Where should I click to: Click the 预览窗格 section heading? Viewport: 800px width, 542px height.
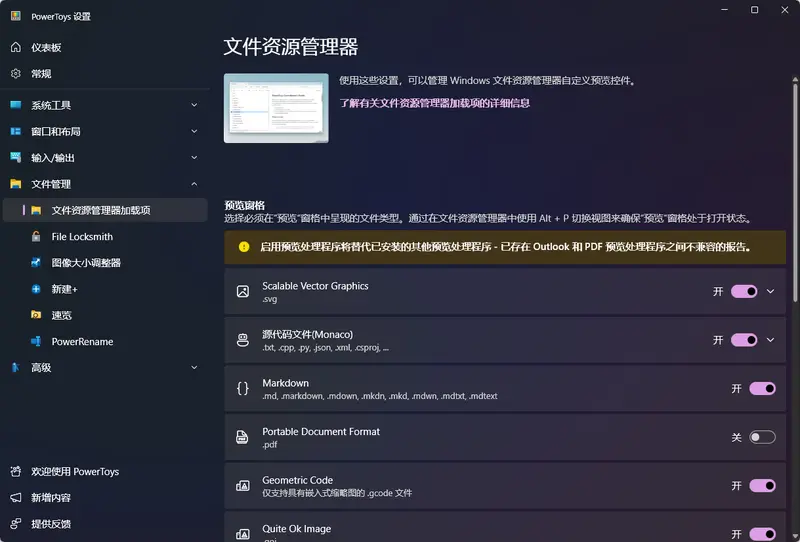(244, 205)
